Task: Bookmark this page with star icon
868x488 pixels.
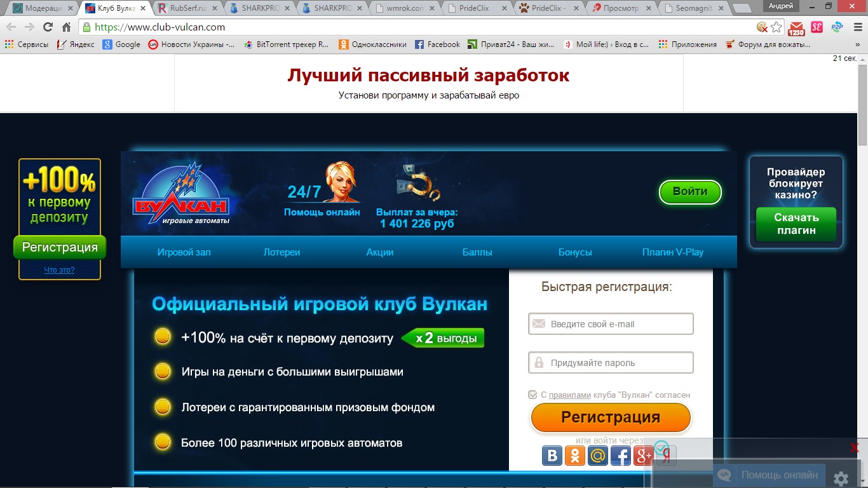Action: click(776, 27)
